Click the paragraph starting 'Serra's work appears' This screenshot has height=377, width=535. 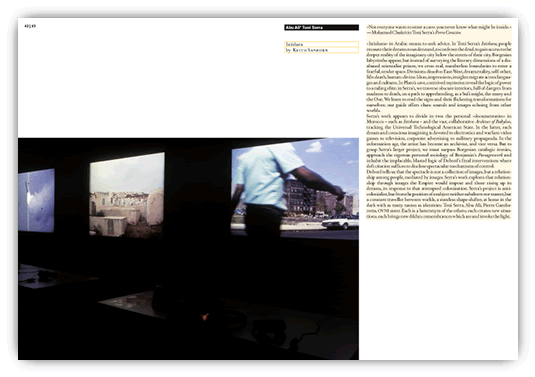[x=439, y=141]
